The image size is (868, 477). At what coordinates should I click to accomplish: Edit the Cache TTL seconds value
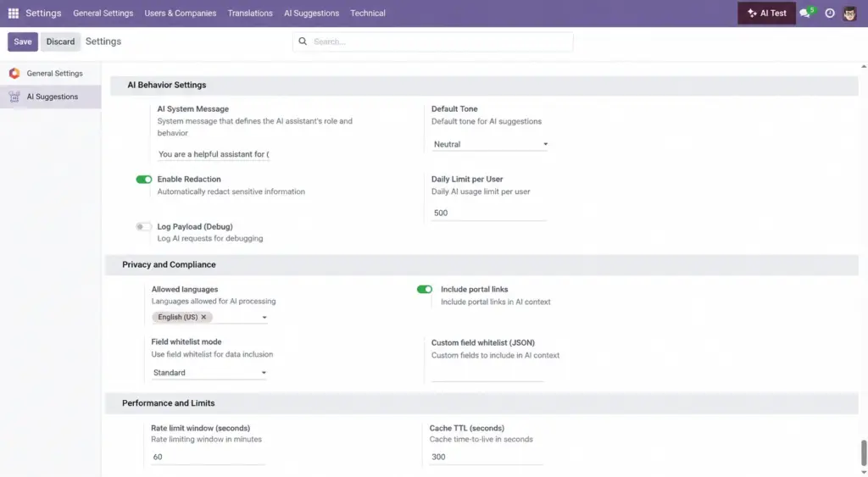click(487, 457)
